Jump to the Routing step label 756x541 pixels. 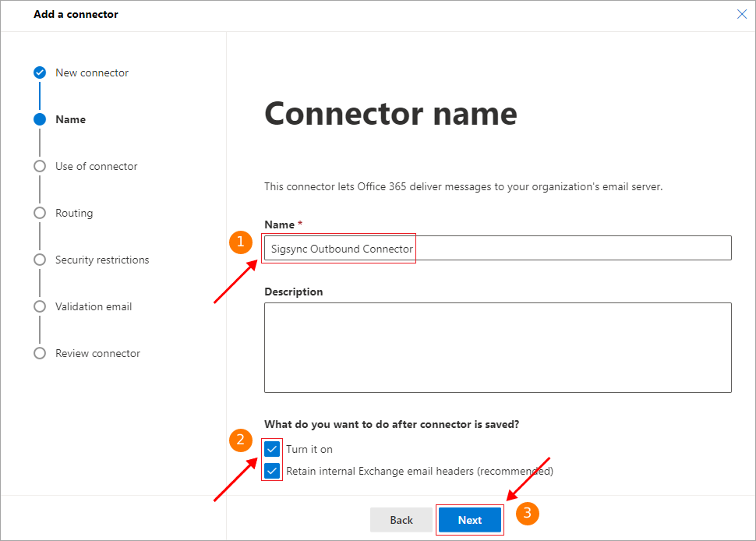pos(74,213)
